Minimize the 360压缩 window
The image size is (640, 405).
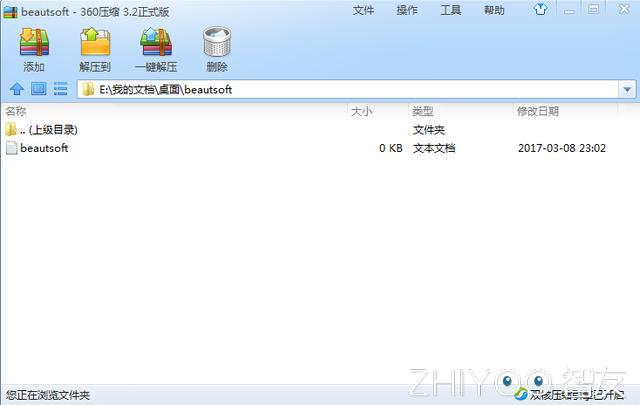569,10
